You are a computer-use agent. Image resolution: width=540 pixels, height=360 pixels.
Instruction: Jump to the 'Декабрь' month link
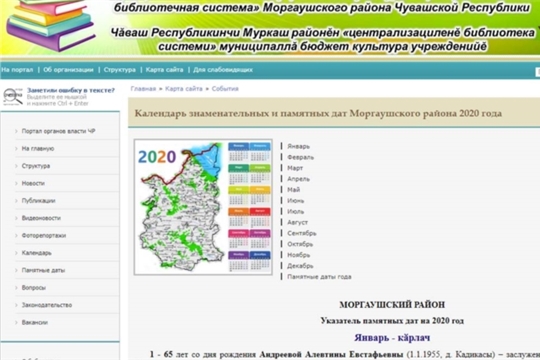tap(300, 266)
